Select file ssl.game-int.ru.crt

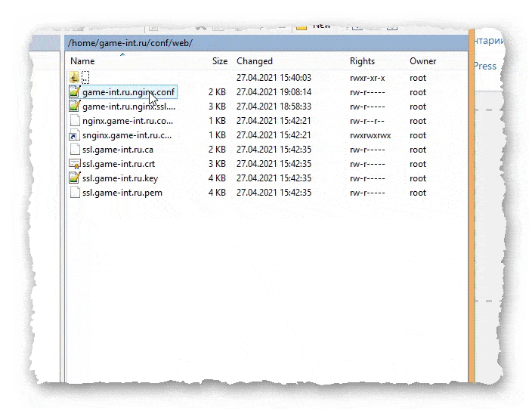[x=119, y=164]
